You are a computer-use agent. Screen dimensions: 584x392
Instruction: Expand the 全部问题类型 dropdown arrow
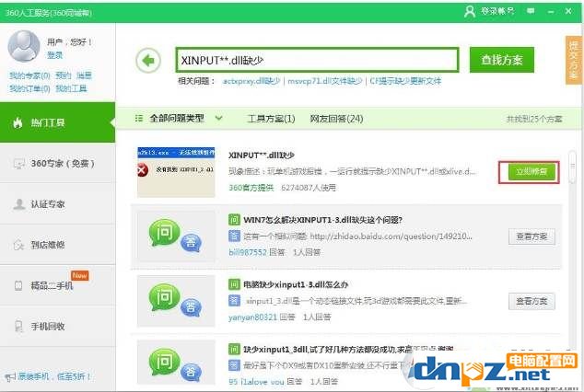219,119
